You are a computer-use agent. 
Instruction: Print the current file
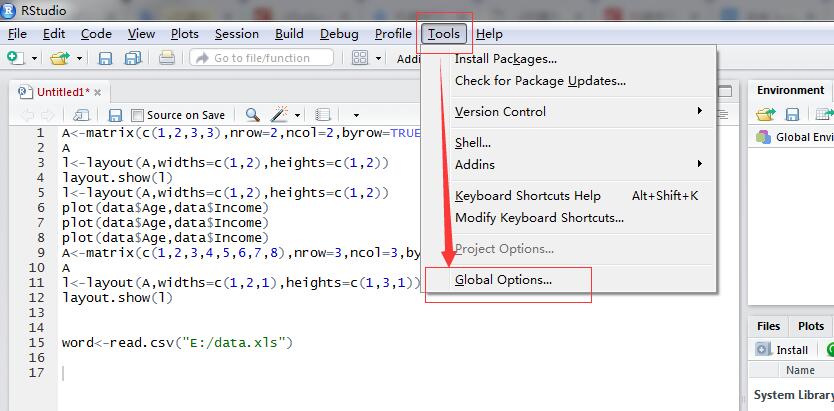click(166, 57)
